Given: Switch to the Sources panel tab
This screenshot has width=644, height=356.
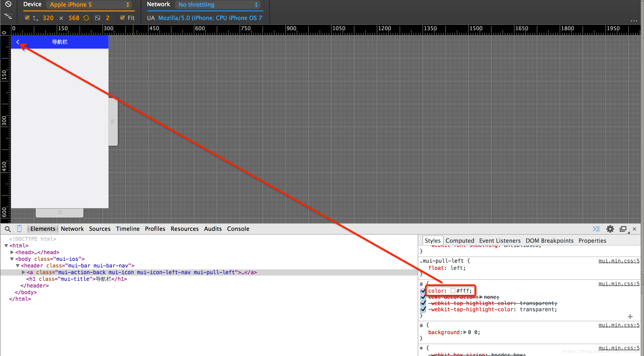Looking at the screenshot, I should pyautogui.click(x=100, y=229).
